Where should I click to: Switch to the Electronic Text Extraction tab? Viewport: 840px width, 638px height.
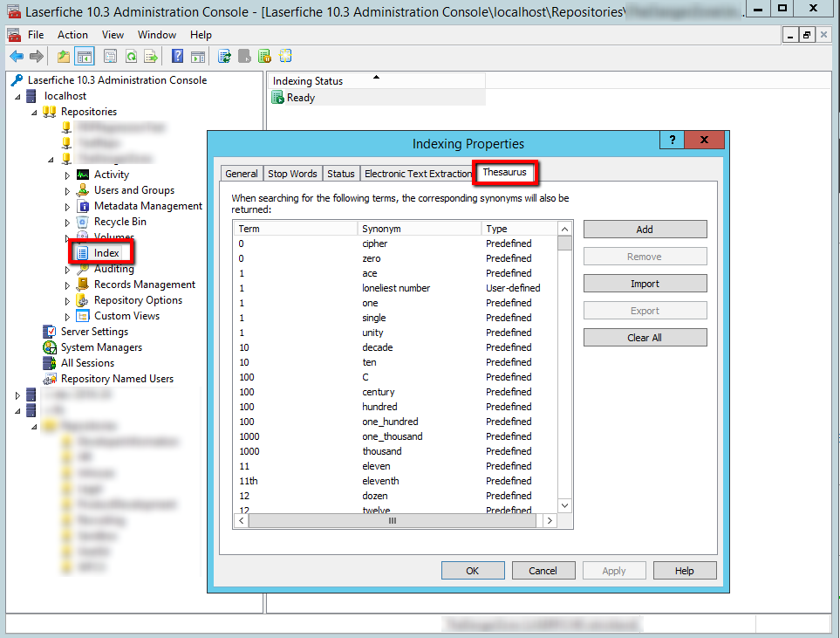pyautogui.click(x=418, y=174)
